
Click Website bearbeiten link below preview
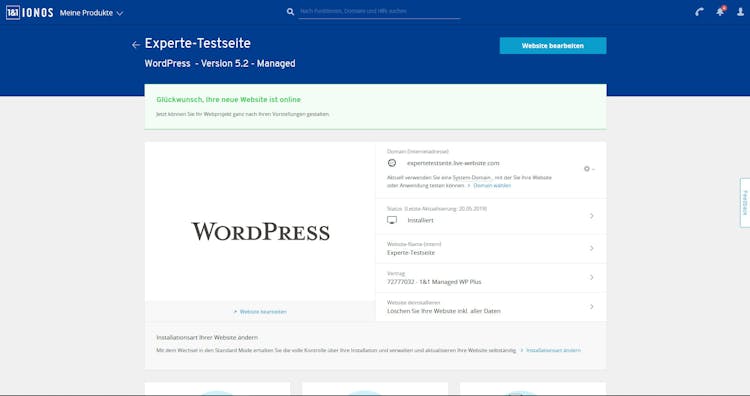tap(263, 312)
